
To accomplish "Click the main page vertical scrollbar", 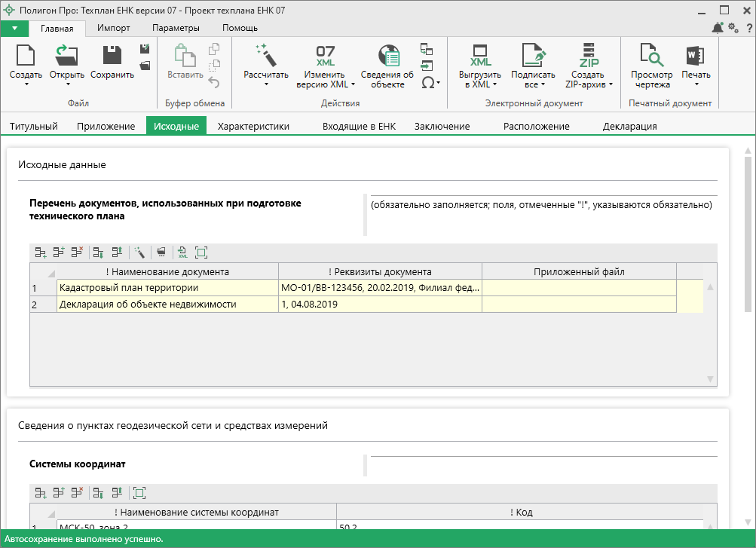I will coord(748,234).
